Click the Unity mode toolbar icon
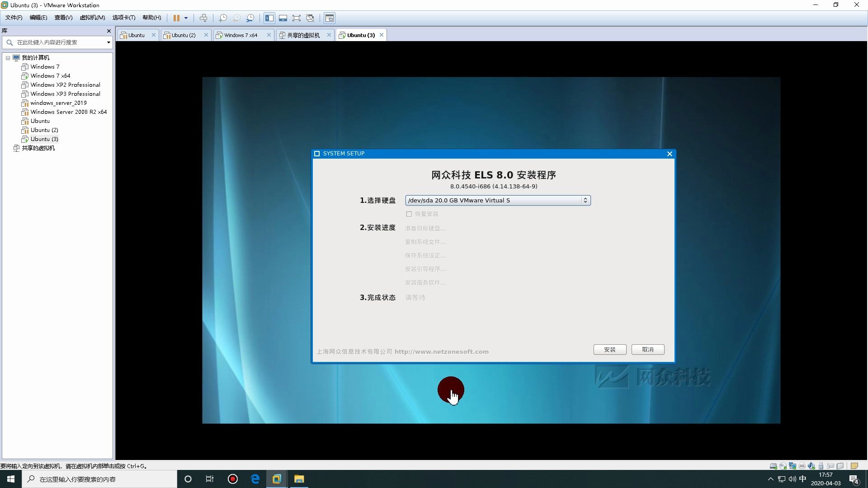The width and height of the screenshot is (868, 488). [x=310, y=18]
